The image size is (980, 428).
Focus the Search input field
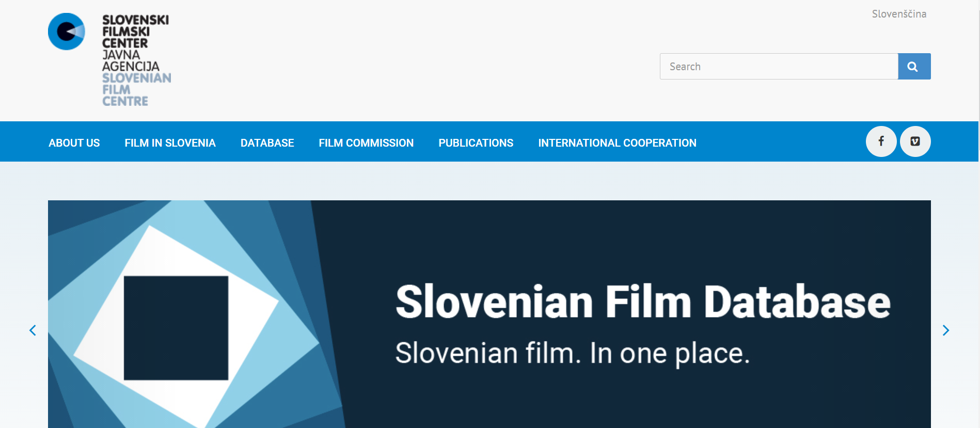tap(779, 67)
